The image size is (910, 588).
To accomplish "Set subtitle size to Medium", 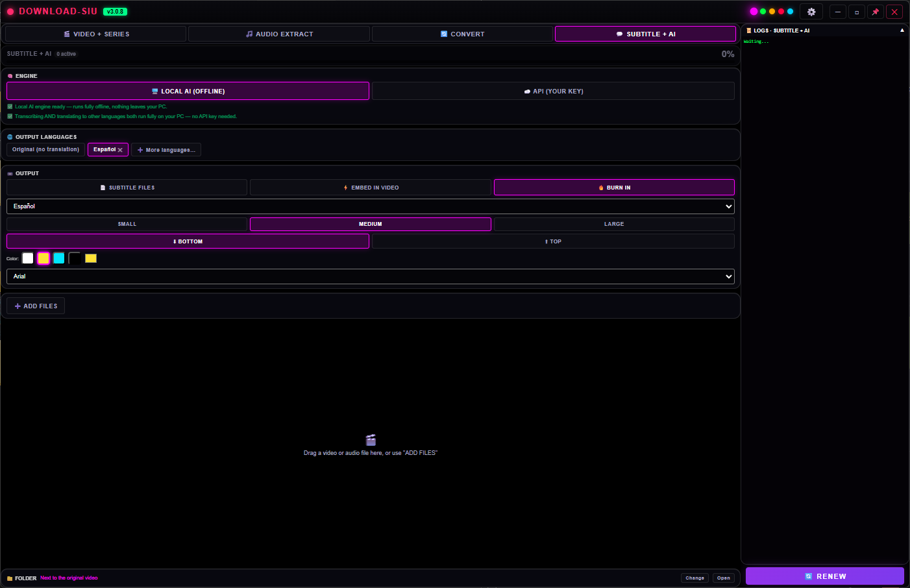I will pyautogui.click(x=371, y=224).
